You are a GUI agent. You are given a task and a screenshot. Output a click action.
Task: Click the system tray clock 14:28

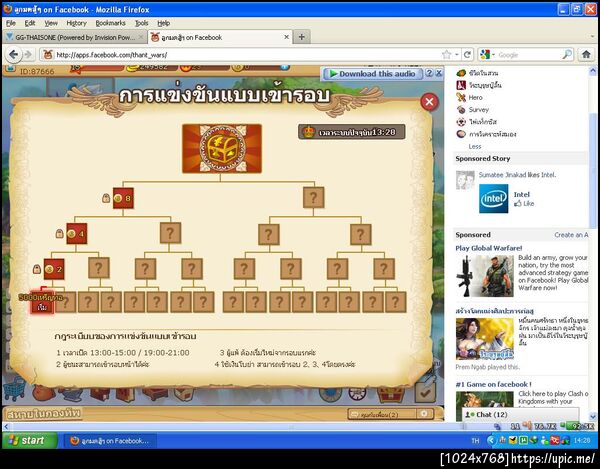[582, 441]
